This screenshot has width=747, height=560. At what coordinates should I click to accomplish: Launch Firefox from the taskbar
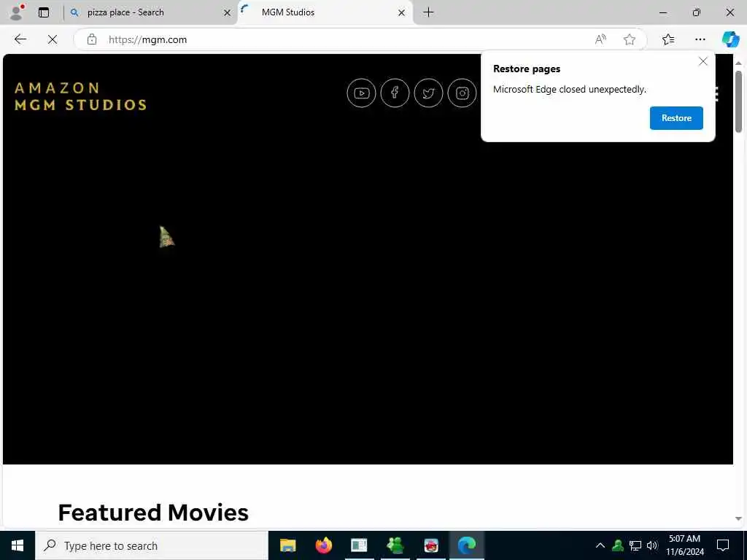(323, 545)
